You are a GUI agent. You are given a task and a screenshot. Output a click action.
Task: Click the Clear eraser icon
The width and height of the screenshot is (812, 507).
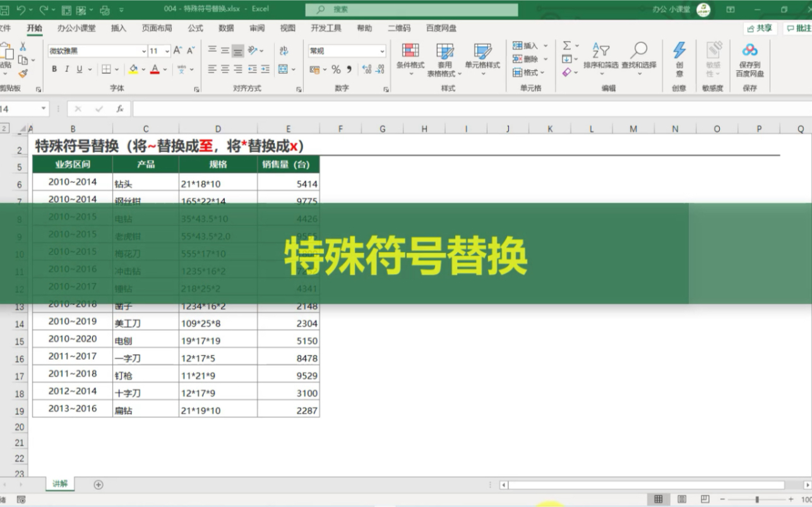click(x=567, y=73)
